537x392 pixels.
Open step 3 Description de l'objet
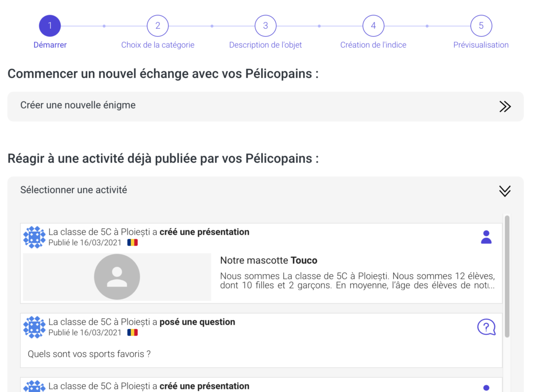pos(265,26)
